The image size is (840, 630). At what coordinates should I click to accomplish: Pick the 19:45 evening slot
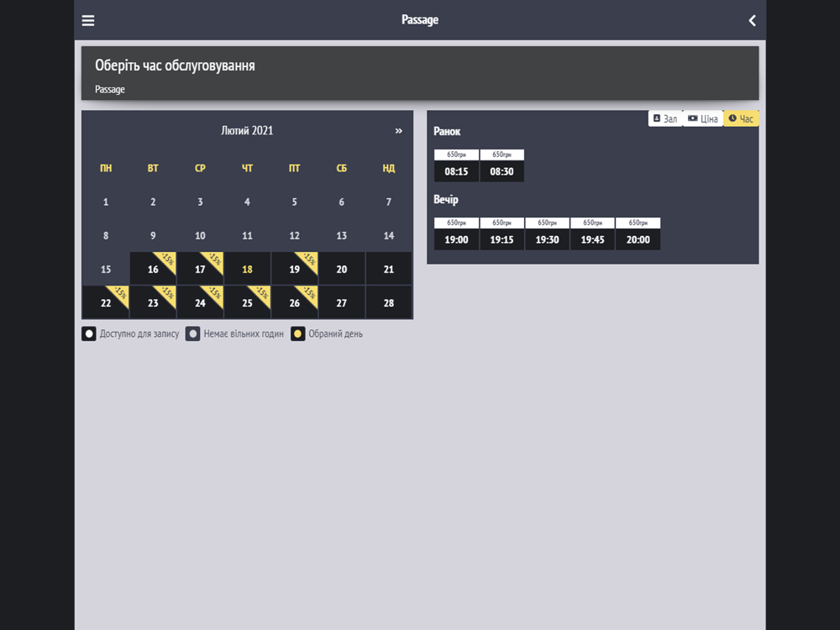point(592,234)
